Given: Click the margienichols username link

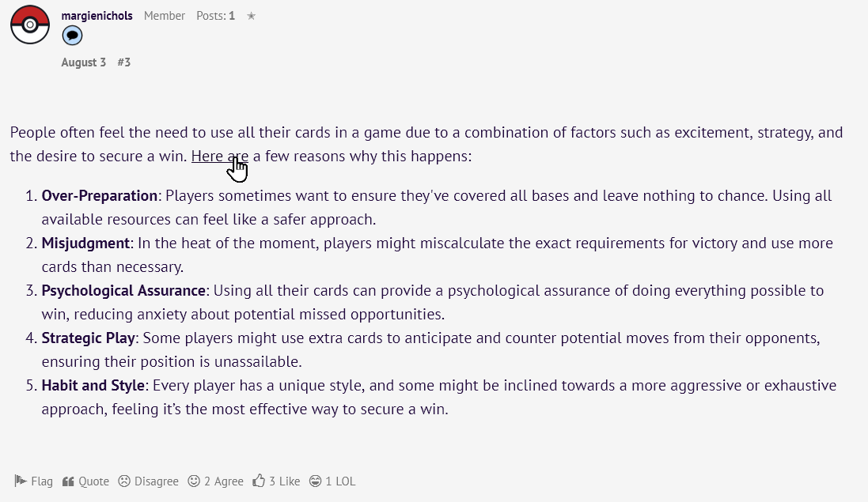Looking at the screenshot, I should pos(97,16).
